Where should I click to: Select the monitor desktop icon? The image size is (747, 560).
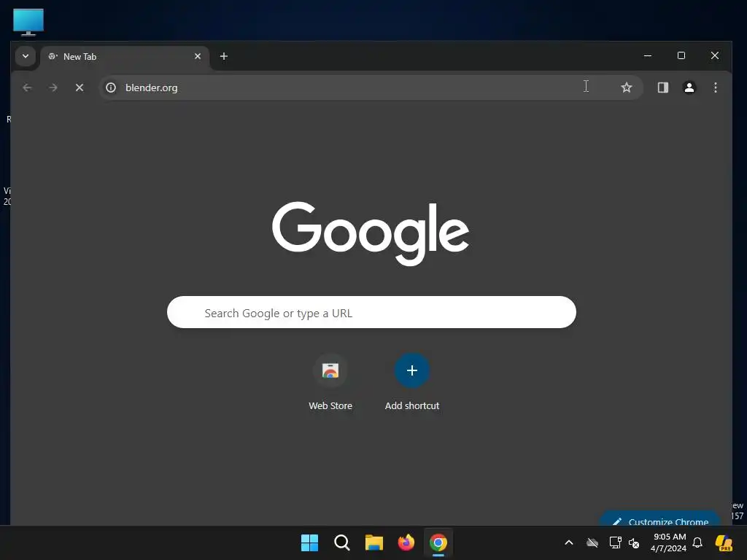click(28, 22)
